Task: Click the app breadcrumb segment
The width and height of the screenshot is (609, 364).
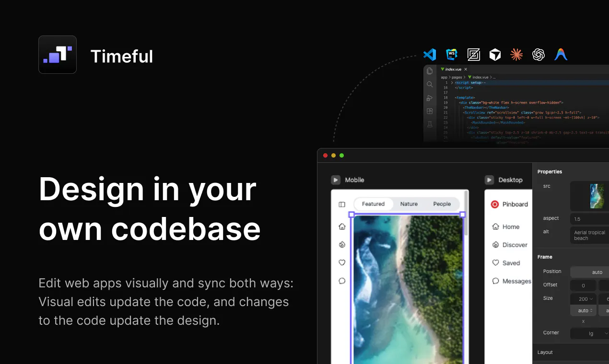Action: (444, 77)
